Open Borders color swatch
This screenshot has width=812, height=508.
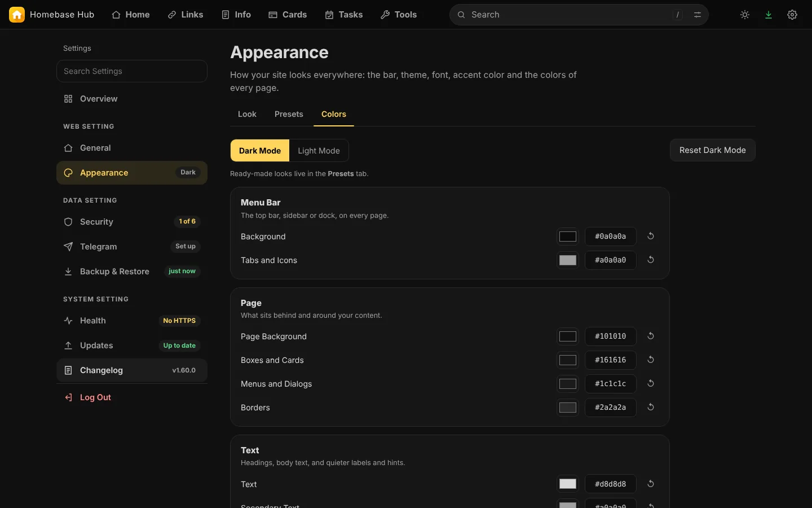[x=568, y=408]
